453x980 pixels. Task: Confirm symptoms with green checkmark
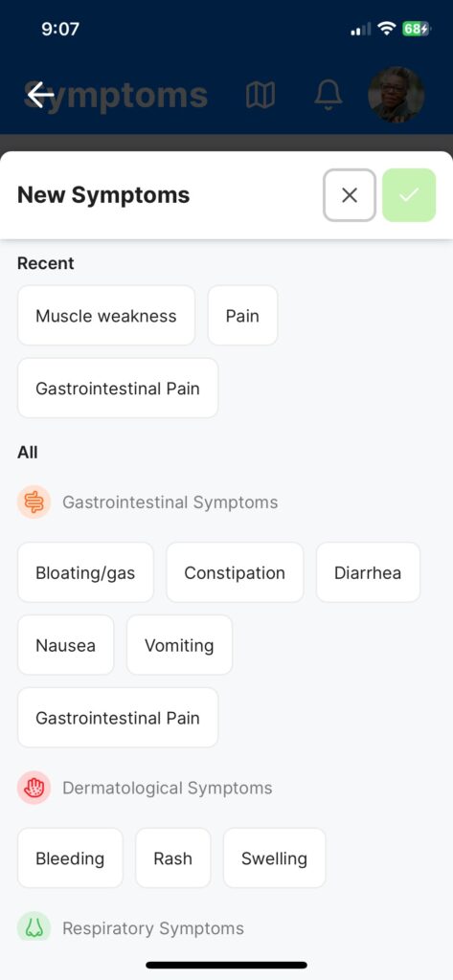pos(409,195)
